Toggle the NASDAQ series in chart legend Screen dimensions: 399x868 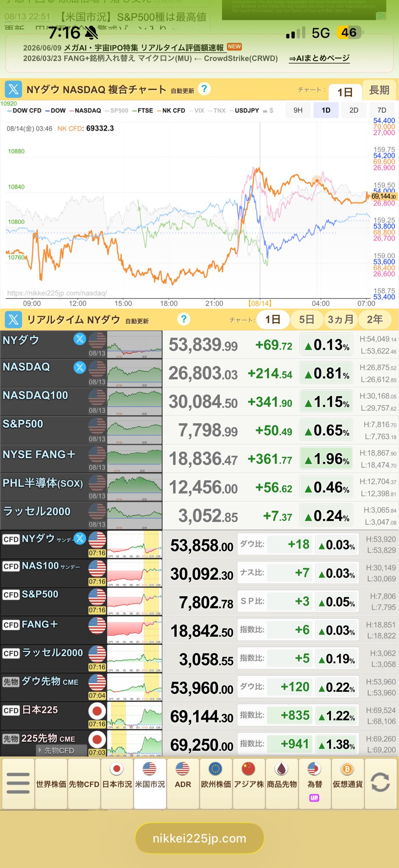tap(85, 111)
